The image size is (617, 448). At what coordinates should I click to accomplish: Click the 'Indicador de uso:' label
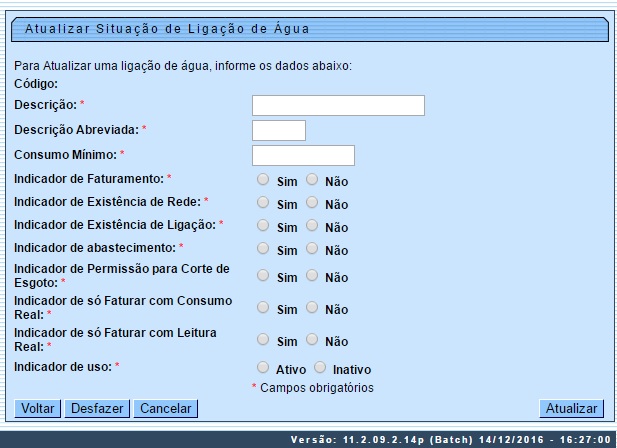63,367
